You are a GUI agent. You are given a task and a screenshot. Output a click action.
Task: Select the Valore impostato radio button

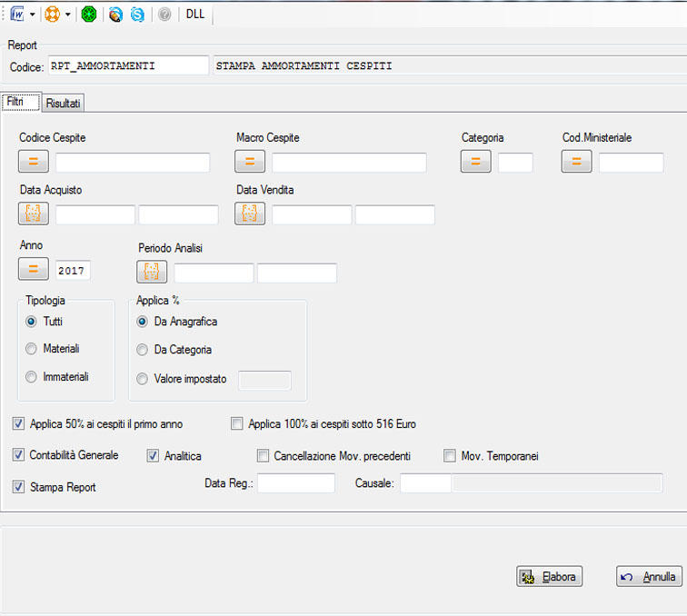coord(142,379)
